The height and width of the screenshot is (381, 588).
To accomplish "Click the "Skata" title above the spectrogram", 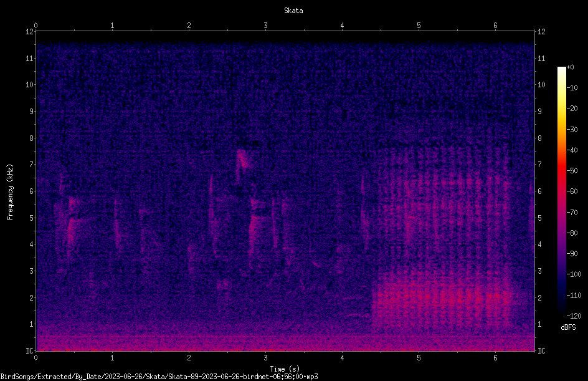I will pyautogui.click(x=293, y=11).
